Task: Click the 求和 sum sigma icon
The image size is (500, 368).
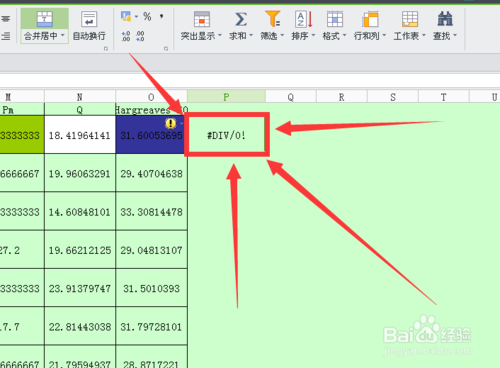Action: pyautogui.click(x=241, y=19)
